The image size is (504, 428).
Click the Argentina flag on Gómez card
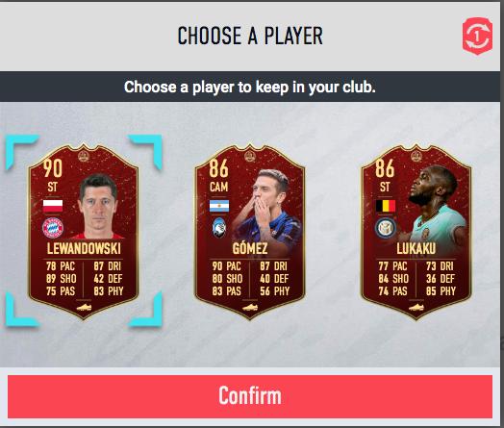[x=219, y=206]
